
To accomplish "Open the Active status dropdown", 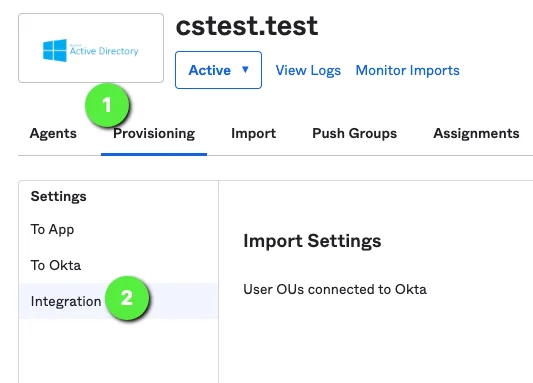I will (x=218, y=70).
